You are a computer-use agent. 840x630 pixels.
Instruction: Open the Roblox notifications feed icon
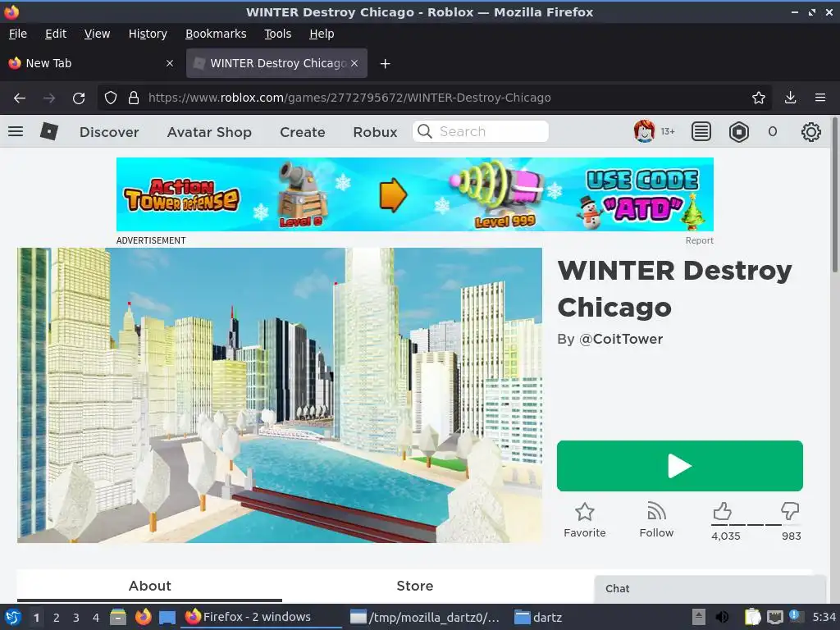[x=701, y=131]
